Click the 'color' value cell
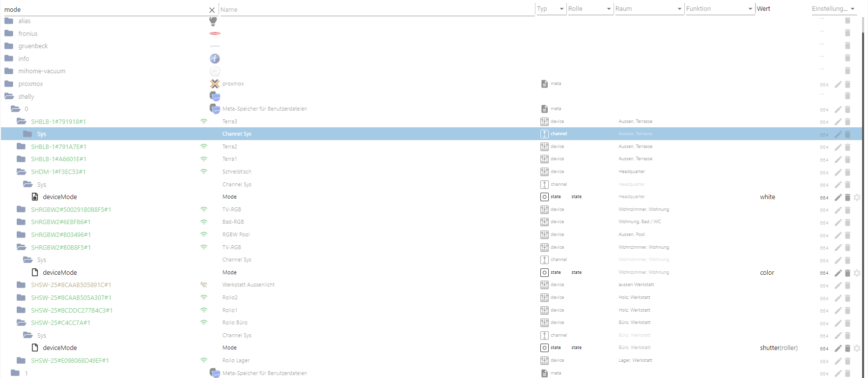This screenshot has height=378, width=868. (767, 273)
